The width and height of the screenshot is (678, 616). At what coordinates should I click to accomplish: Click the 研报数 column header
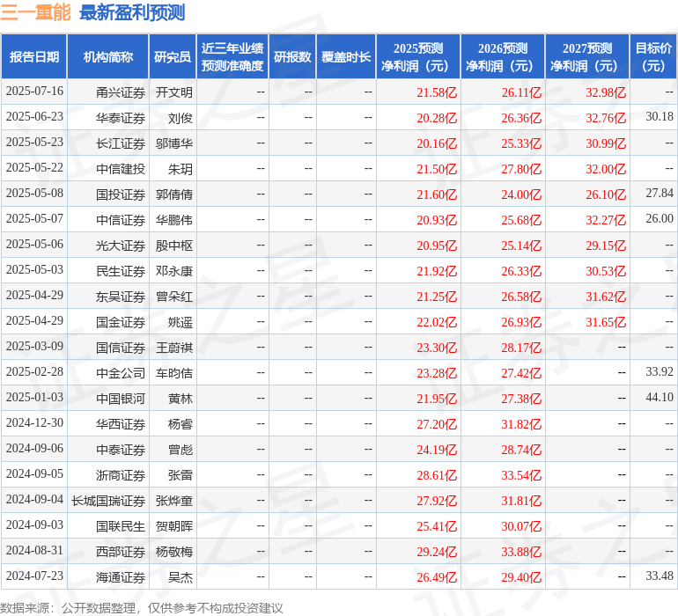point(292,57)
